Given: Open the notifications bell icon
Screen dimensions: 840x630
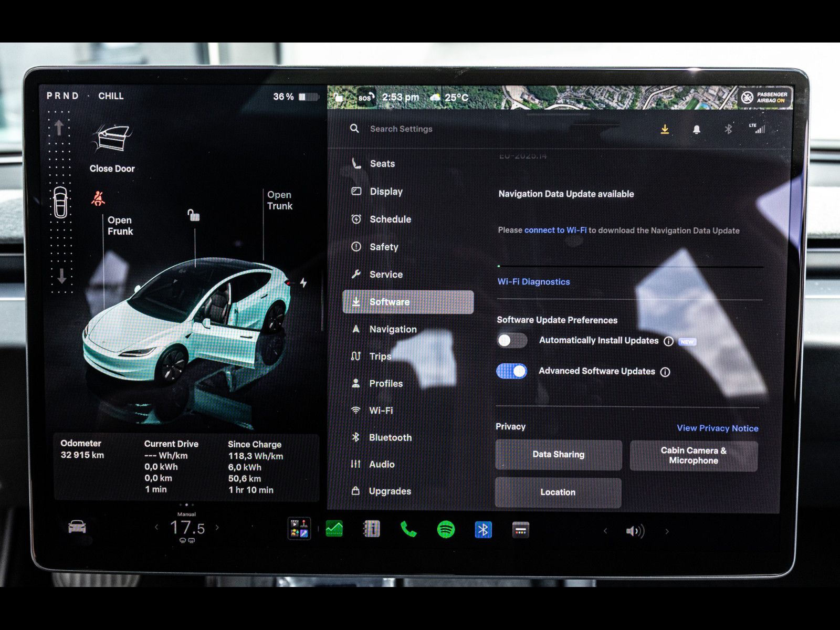Looking at the screenshot, I should pos(697,129).
